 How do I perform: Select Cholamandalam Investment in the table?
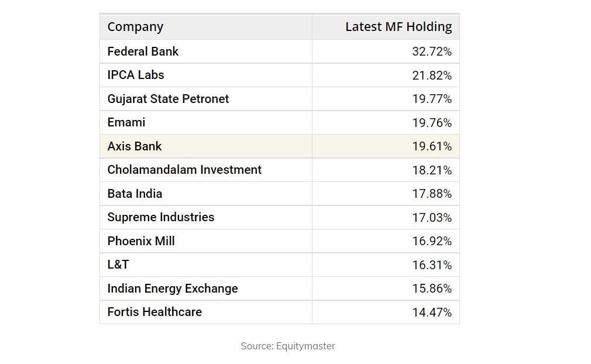[x=184, y=170]
